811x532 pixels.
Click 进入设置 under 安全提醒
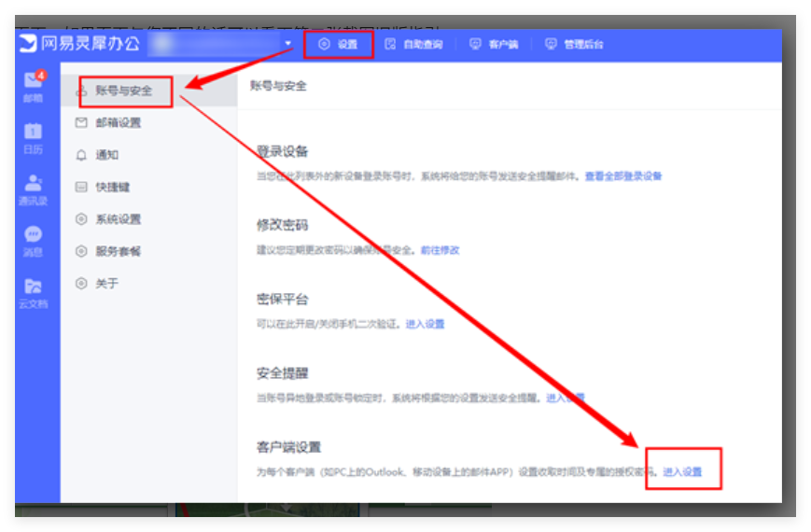566,398
